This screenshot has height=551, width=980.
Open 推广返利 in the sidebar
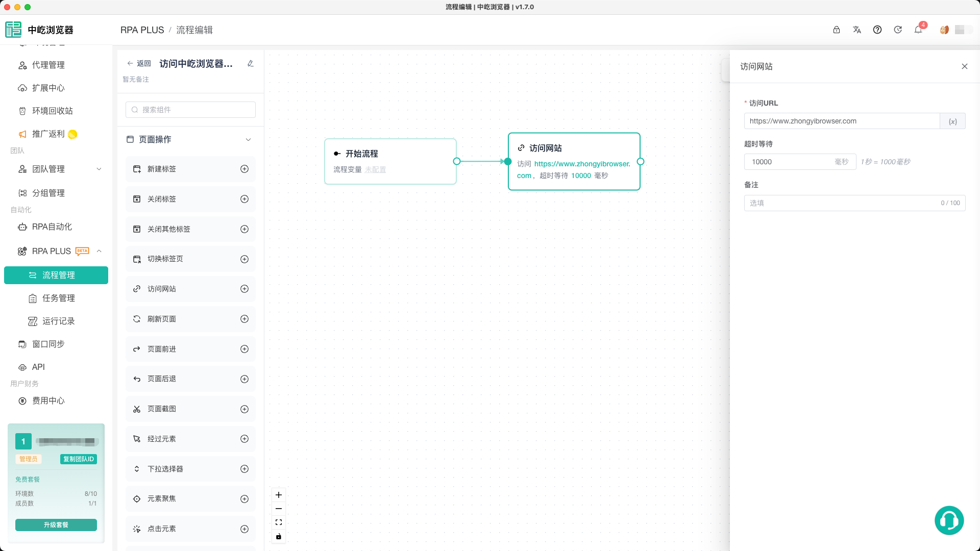coord(48,134)
